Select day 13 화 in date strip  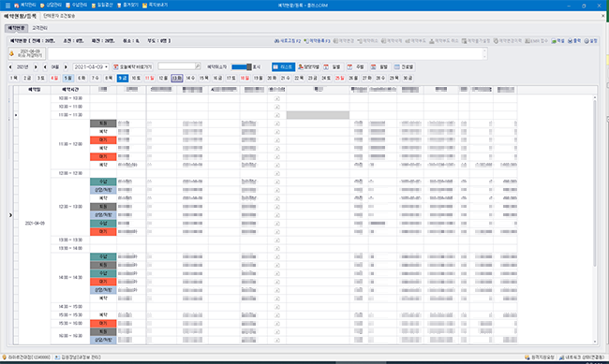(x=177, y=79)
